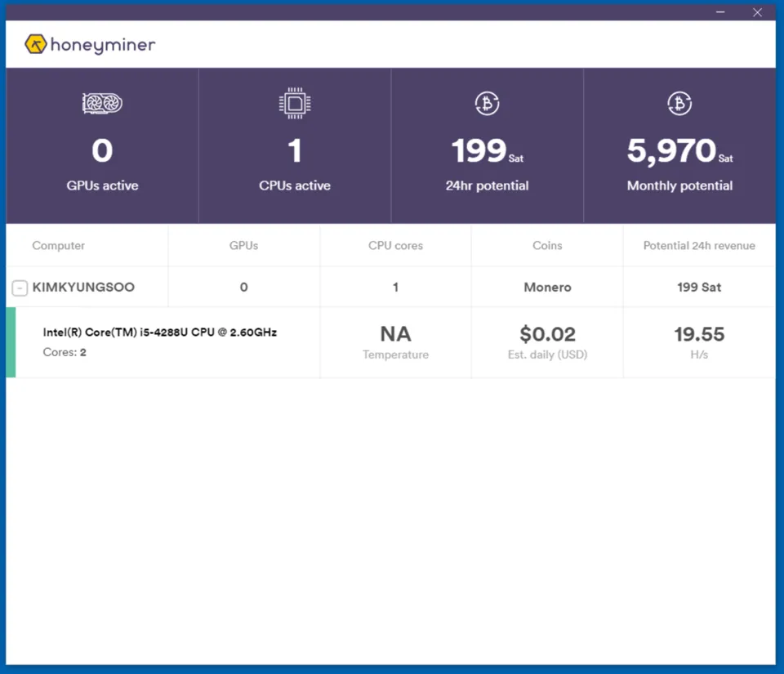784x674 pixels.
Task: Click the 0 GPUs active count
Action: [102, 150]
